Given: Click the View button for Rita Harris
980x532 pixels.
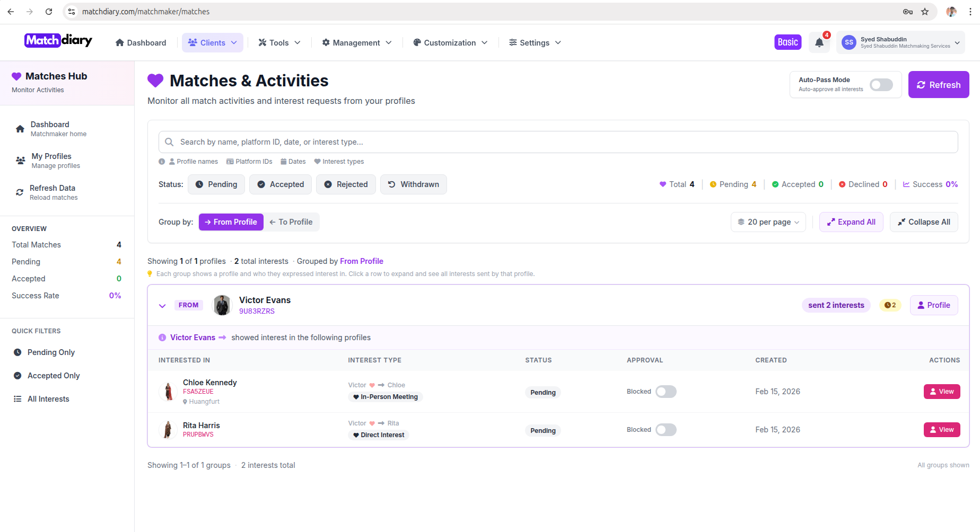Looking at the screenshot, I should click(x=942, y=430).
